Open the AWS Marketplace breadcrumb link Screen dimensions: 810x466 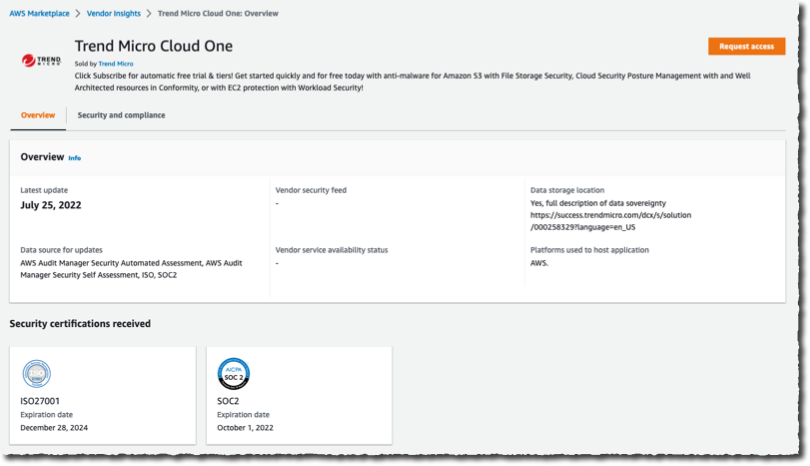pos(39,13)
